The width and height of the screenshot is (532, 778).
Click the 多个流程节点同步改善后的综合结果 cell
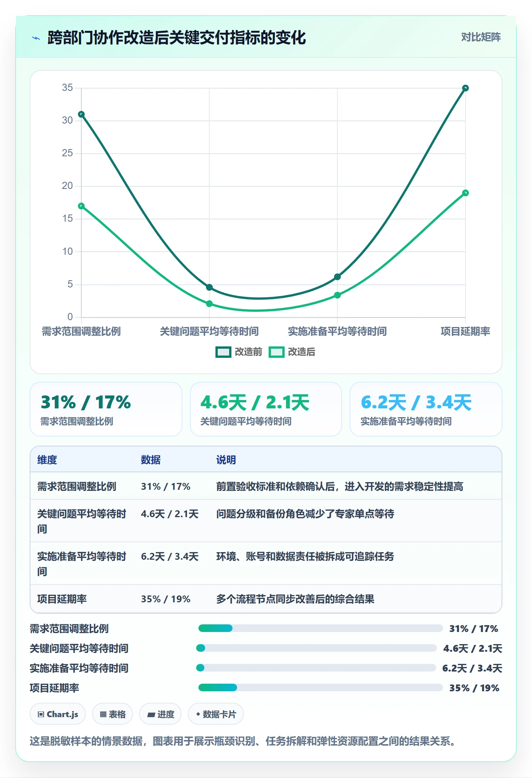pyautogui.click(x=295, y=599)
